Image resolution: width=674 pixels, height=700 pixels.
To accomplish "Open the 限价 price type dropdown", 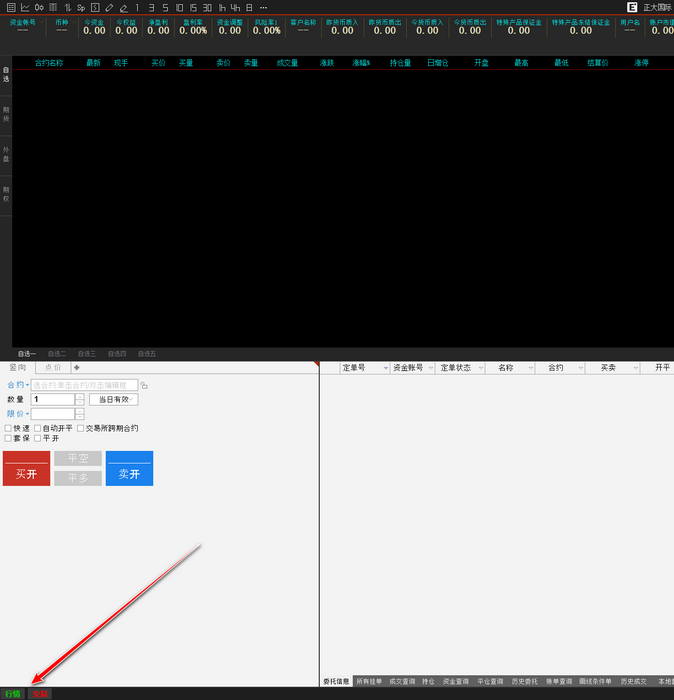I will click(18, 414).
